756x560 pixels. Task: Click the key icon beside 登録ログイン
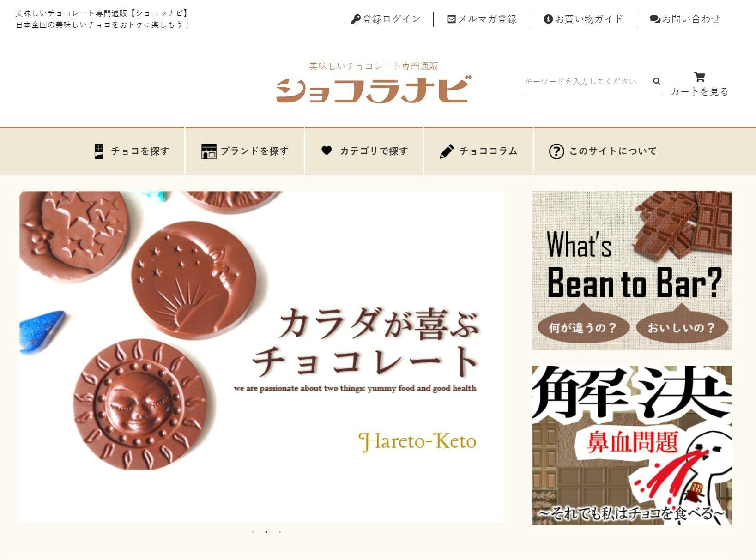356,19
